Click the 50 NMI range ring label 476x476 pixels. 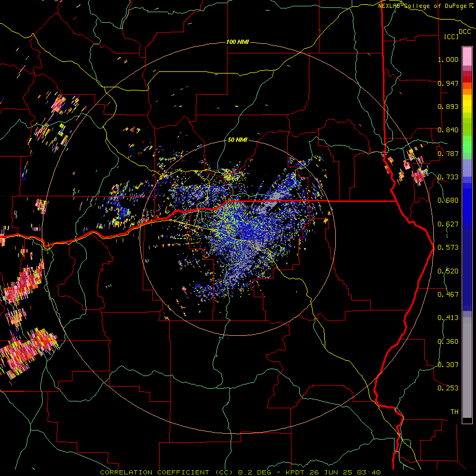[x=237, y=140]
